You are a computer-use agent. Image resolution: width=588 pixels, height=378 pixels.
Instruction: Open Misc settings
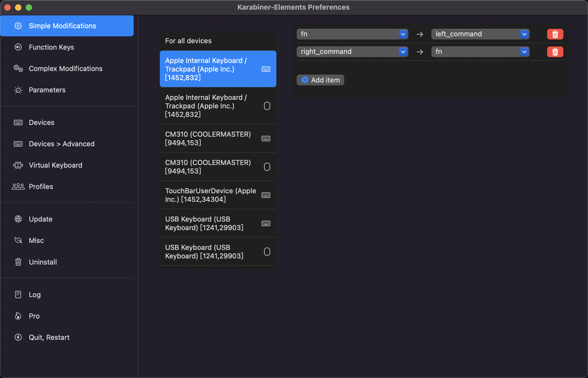67,241
